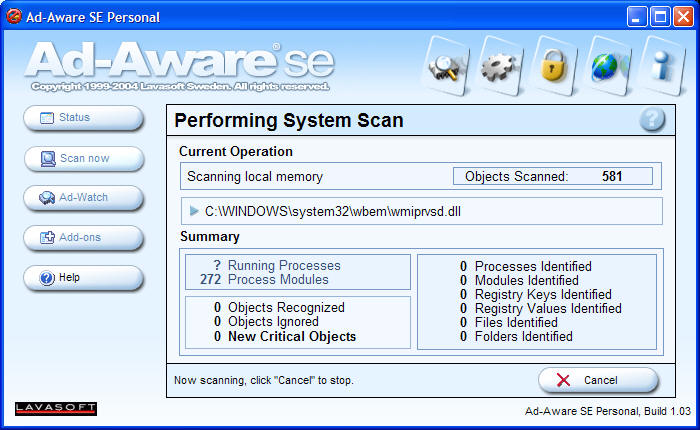Open the Add-ons section
The height and width of the screenshot is (430, 700).
83,238
